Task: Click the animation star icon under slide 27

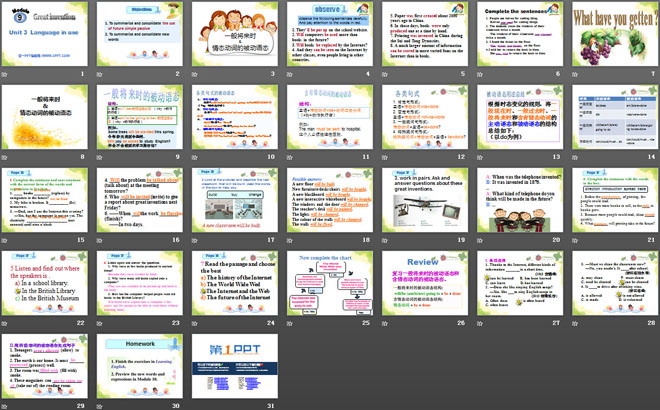Action: [480, 324]
